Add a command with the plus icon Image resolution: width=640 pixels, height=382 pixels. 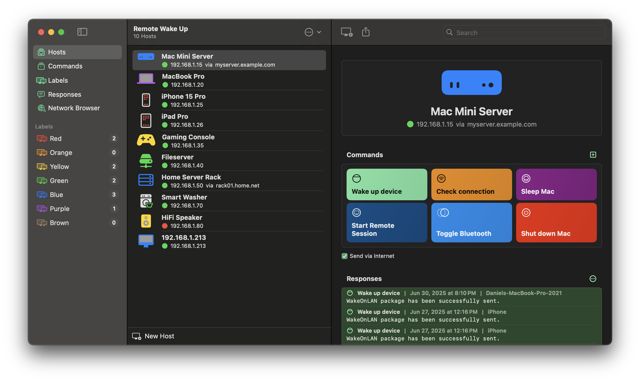tap(593, 155)
